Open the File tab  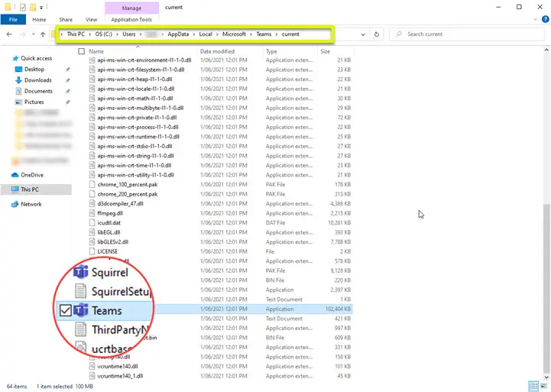tap(13, 20)
